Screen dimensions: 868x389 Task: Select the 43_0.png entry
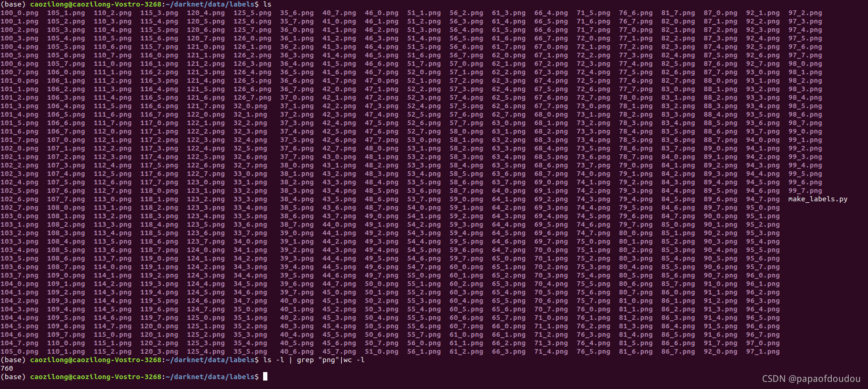click(x=339, y=157)
